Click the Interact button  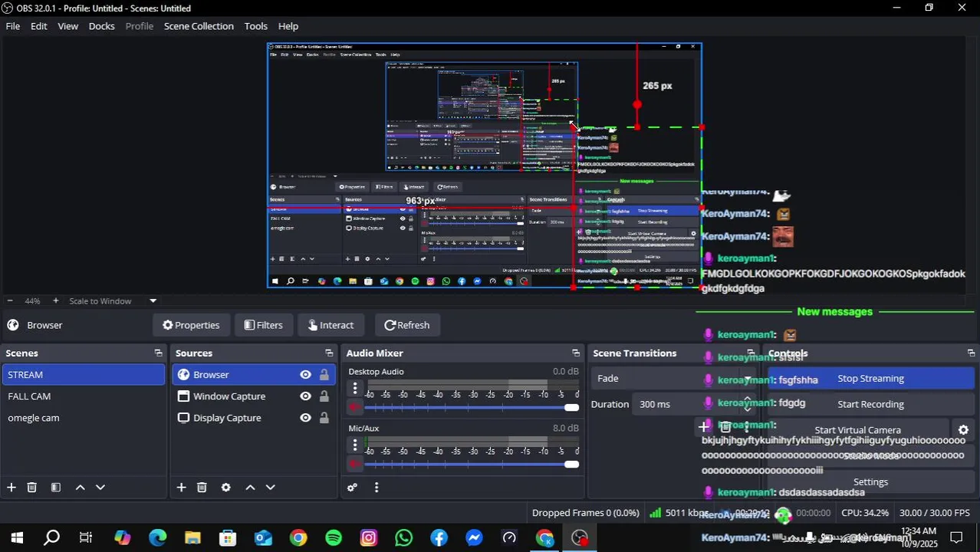click(x=331, y=325)
